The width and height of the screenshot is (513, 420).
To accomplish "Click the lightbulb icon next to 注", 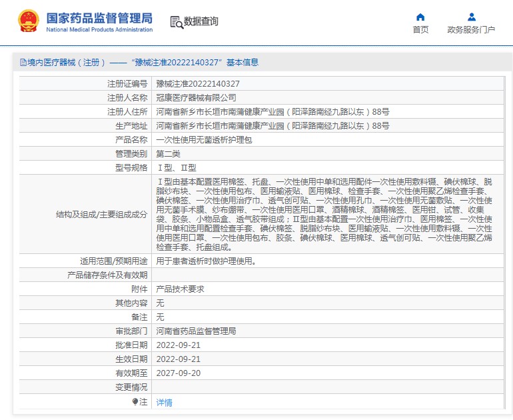I will tap(135, 401).
